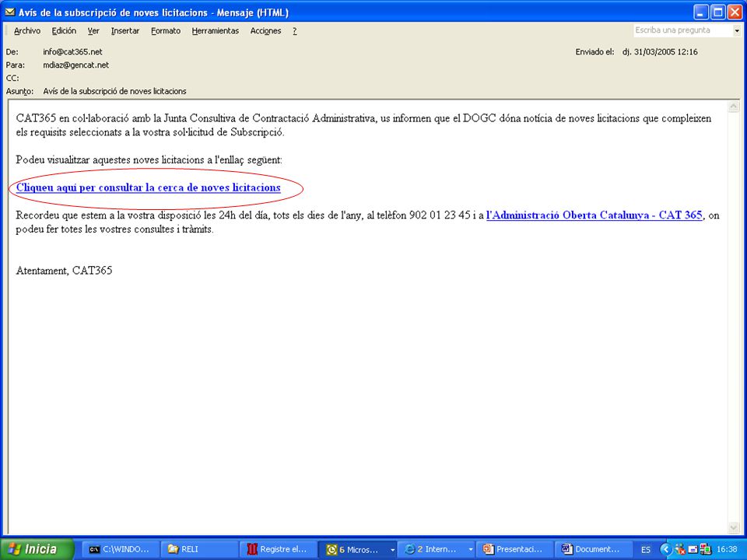Viewport: 747px width, 560px height.
Task: Expand the help question dropdown arrow
Action: tap(737, 30)
